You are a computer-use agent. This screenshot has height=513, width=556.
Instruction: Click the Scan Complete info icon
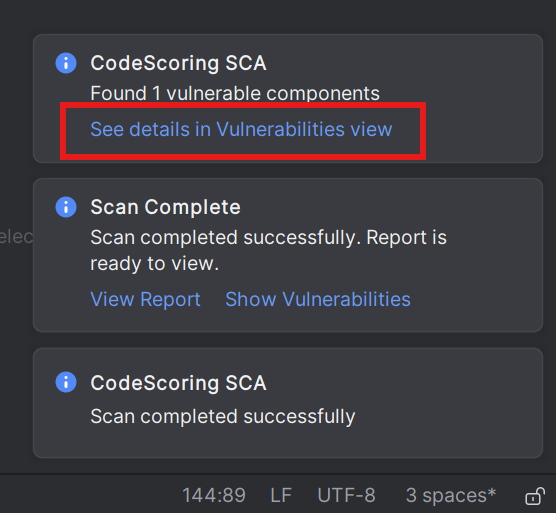click(66, 207)
